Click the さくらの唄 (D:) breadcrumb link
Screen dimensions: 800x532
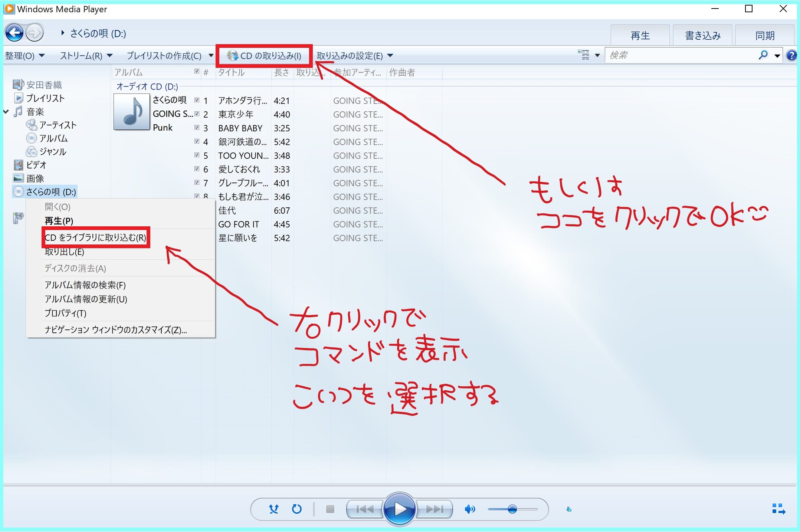pyautogui.click(x=98, y=33)
